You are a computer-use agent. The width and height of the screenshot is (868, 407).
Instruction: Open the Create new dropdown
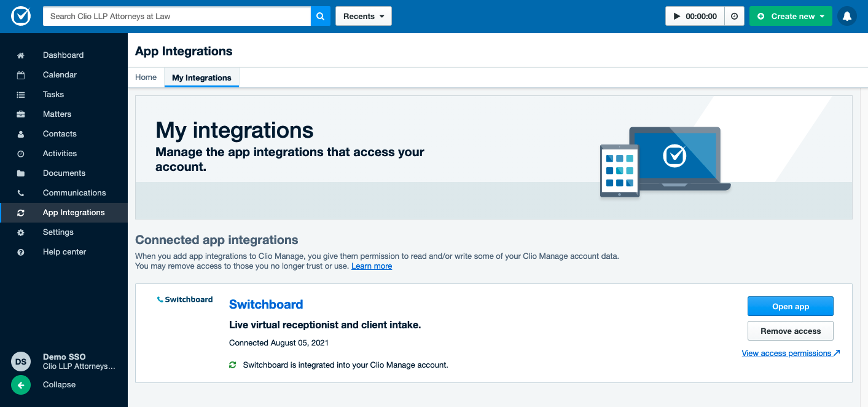pyautogui.click(x=791, y=16)
